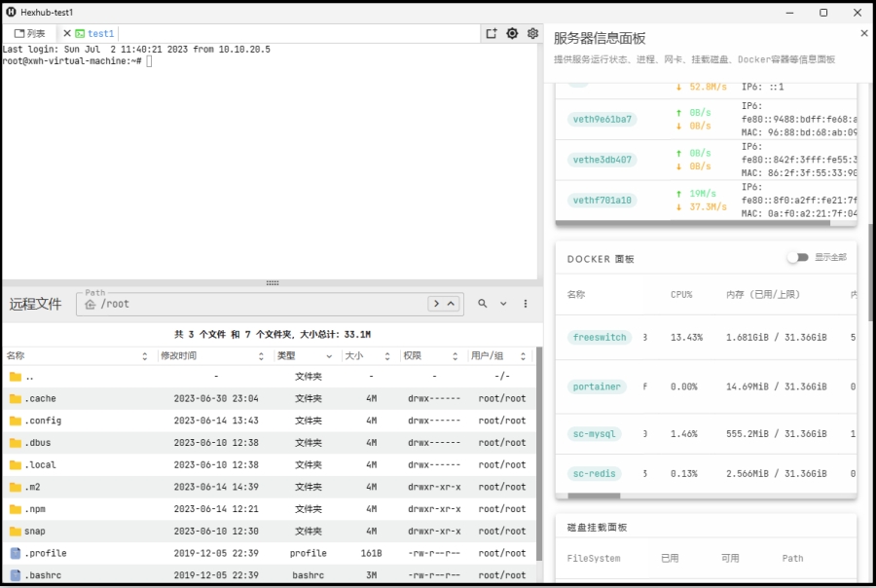Select the .config folder icon
Image resolution: width=876 pixels, height=588 pixels.
tap(16, 421)
